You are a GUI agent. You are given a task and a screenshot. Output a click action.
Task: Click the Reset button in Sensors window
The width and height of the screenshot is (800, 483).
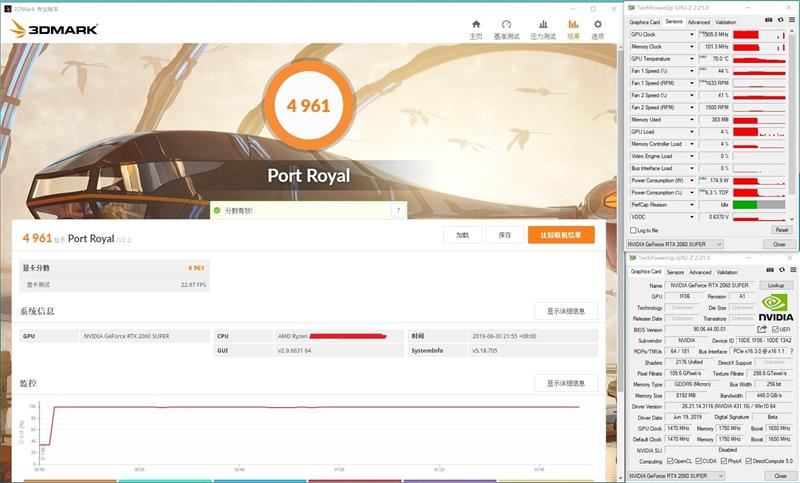tap(782, 231)
